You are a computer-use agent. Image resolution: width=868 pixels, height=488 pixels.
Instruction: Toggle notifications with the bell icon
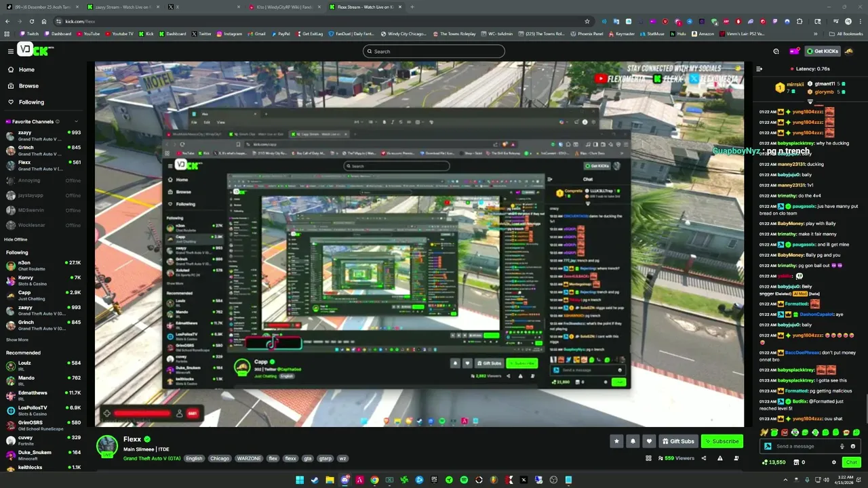(633, 441)
